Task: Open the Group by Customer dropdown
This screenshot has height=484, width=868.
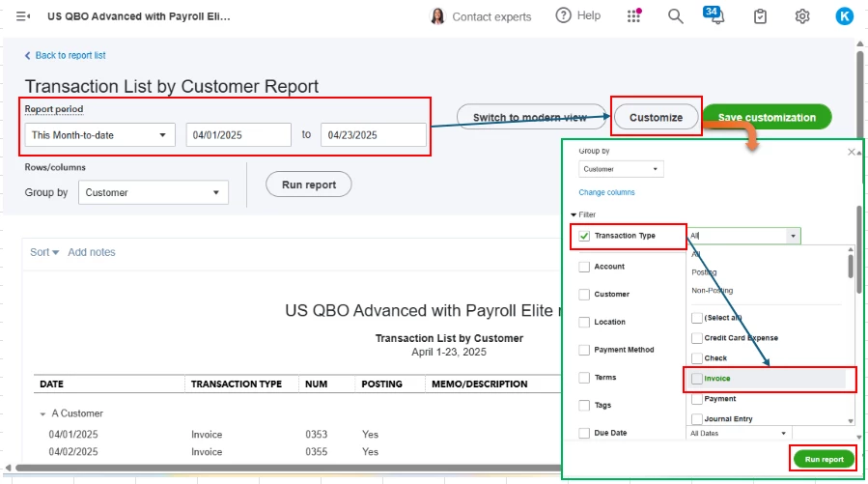Action: (x=154, y=192)
